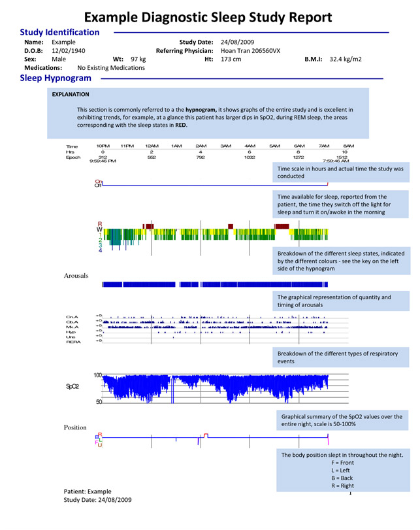Click the 9:59:46 PM start time label
Viewport: 420px width, 530px height.
click(x=84, y=161)
